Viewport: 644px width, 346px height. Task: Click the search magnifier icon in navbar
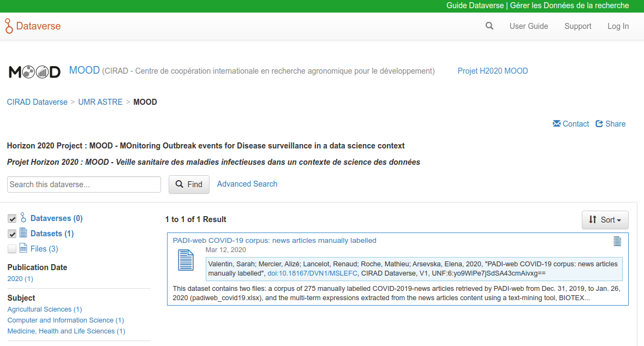490,26
